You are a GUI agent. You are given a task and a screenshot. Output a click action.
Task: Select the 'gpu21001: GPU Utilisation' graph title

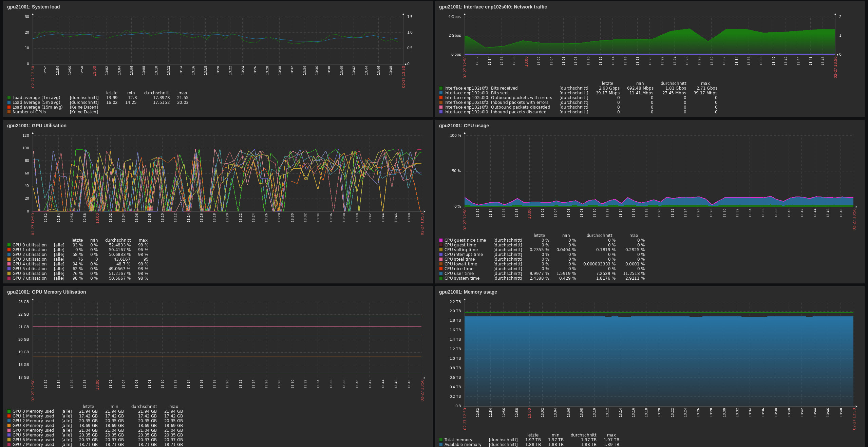point(37,126)
